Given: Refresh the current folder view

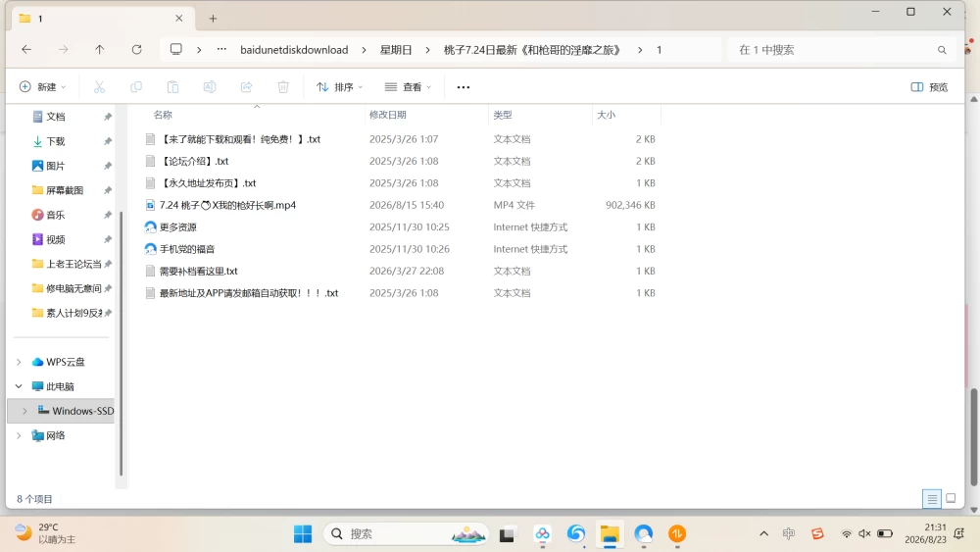Looking at the screenshot, I should (136, 49).
